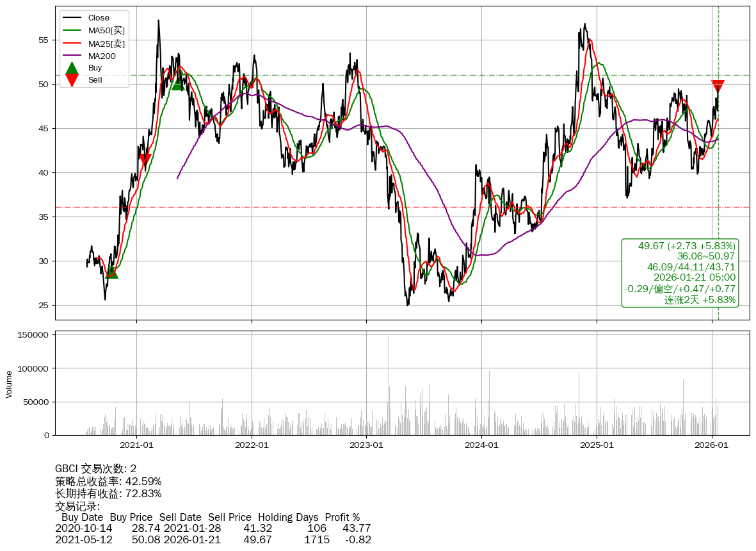Viewport: 756px width, 551px height.
Task: Click the Volume axis label
Action: click(9, 384)
